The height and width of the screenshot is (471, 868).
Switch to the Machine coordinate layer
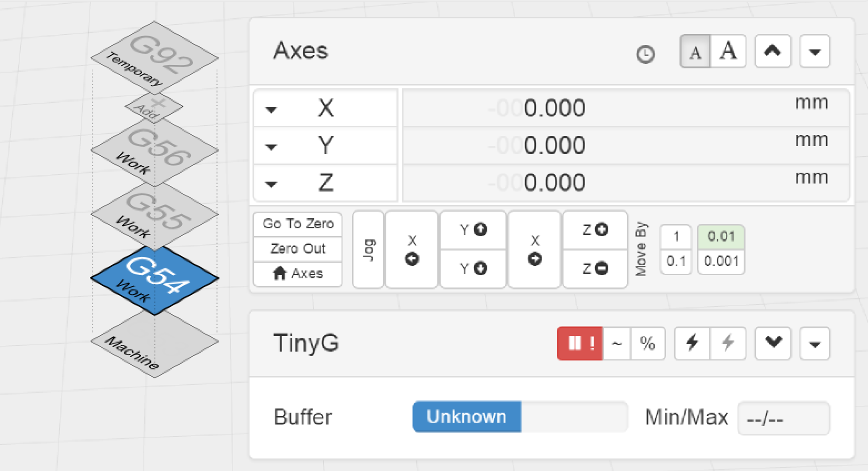coord(155,344)
